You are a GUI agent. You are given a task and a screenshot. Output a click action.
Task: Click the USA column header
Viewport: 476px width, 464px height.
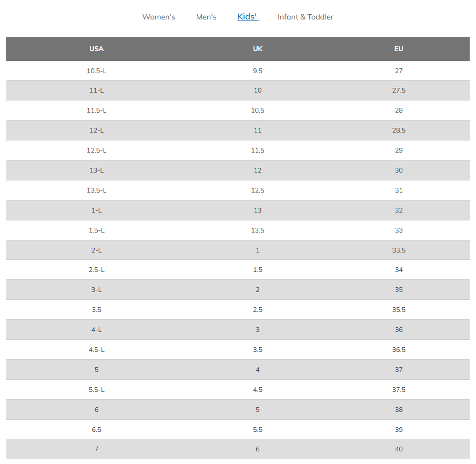(x=96, y=49)
